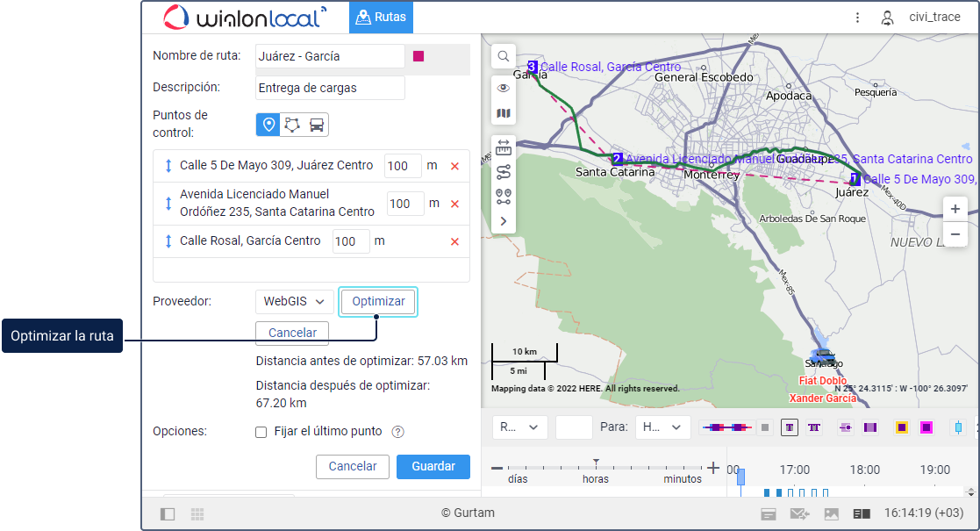Toggle the purple bar timeline filter
Viewport: 980px width, 531px height.
coord(870,427)
